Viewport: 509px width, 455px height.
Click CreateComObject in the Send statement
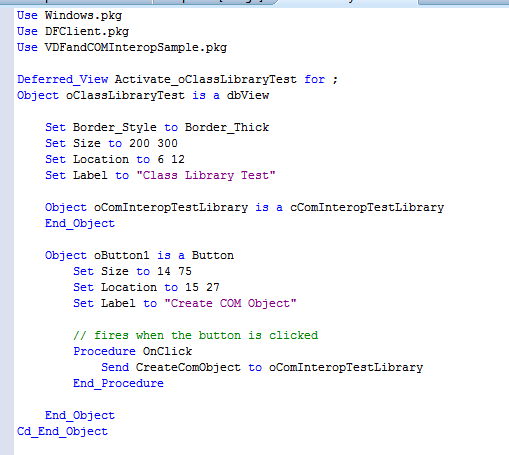coord(188,367)
